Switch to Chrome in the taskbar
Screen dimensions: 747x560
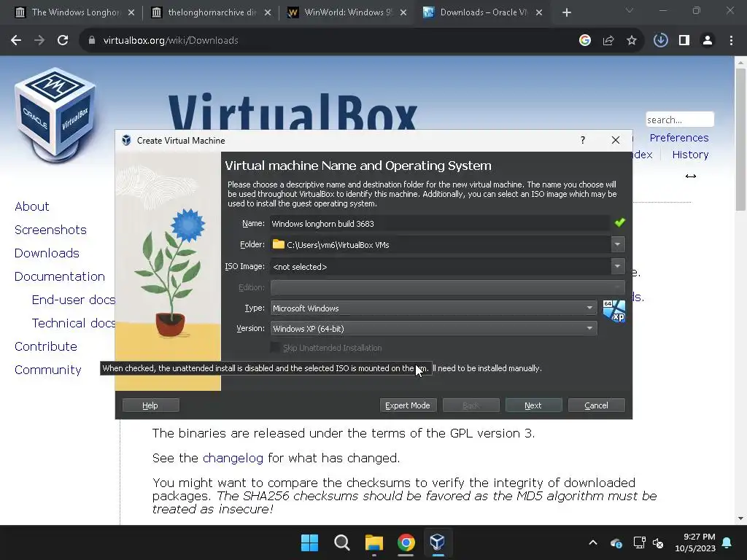[x=406, y=542]
